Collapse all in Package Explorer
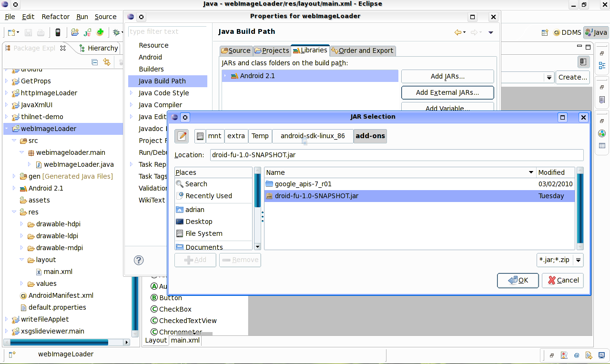This screenshot has width=610, height=364. pyautogui.click(x=95, y=62)
